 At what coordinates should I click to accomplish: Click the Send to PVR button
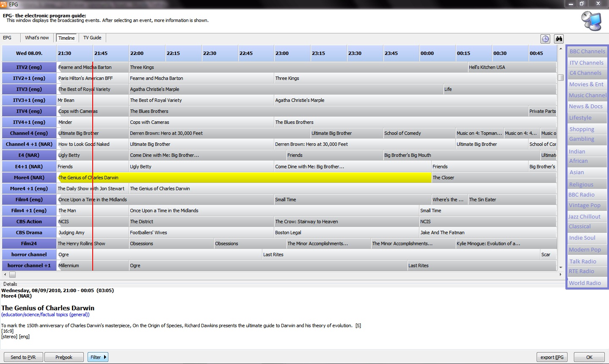(23, 357)
